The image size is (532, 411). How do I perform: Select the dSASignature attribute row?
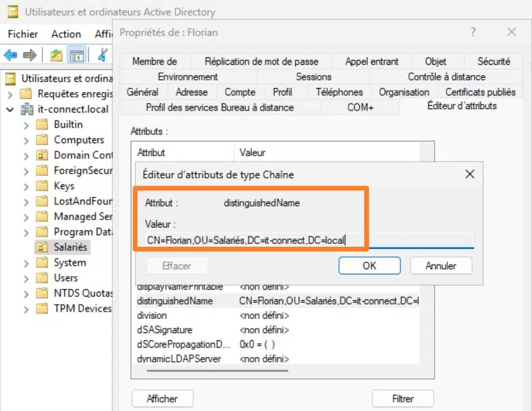pos(278,330)
